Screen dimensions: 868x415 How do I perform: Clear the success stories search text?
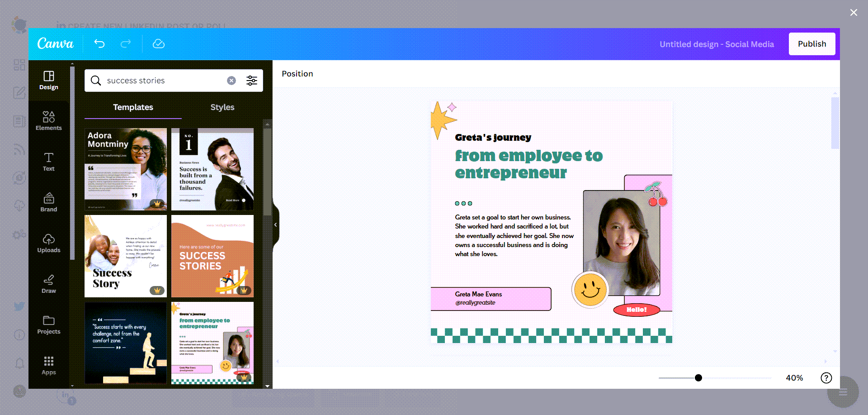tap(231, 81)
